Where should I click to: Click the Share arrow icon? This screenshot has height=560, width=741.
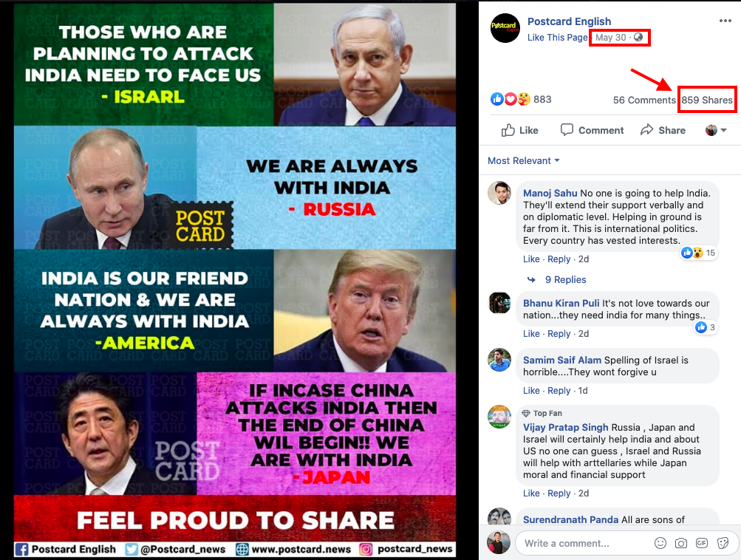point(646,130)
